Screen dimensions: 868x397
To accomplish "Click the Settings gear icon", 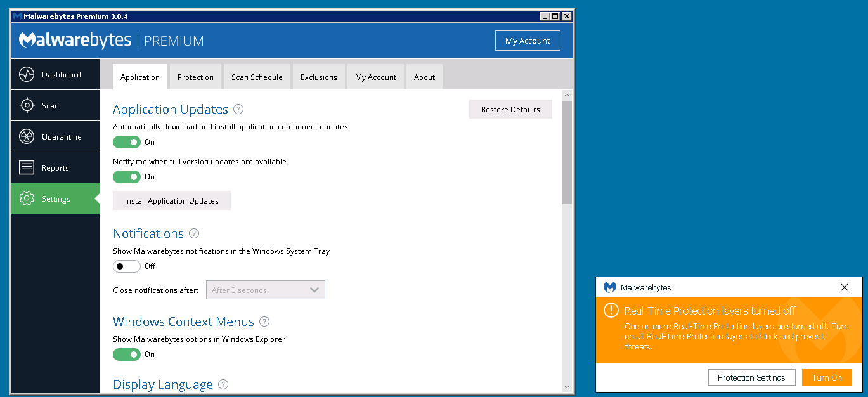I will (x=27, y=198).
